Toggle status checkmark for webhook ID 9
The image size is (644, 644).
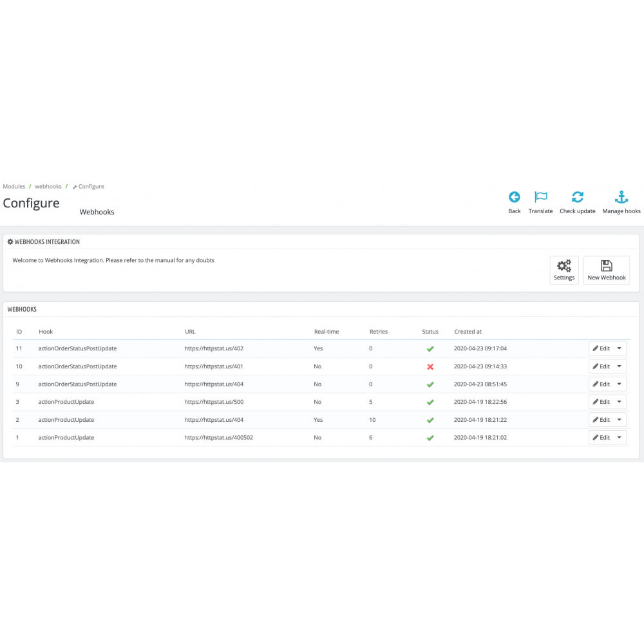pos(430,384)
